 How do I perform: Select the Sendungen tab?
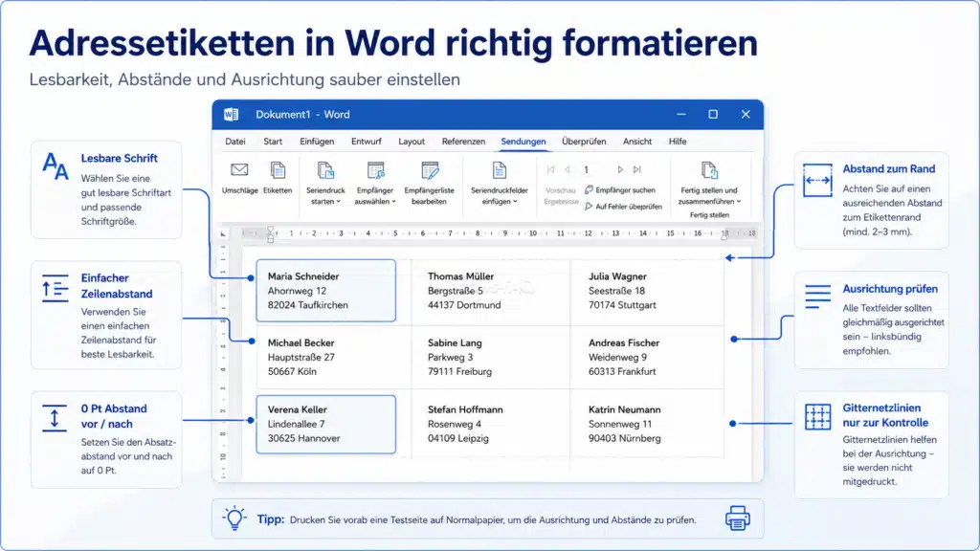(523, 142)
